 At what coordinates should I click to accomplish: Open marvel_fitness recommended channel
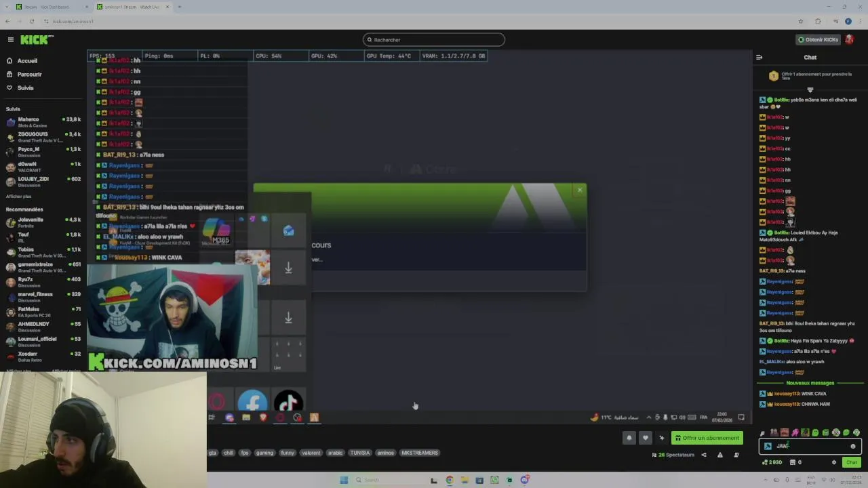coord(43,297)
